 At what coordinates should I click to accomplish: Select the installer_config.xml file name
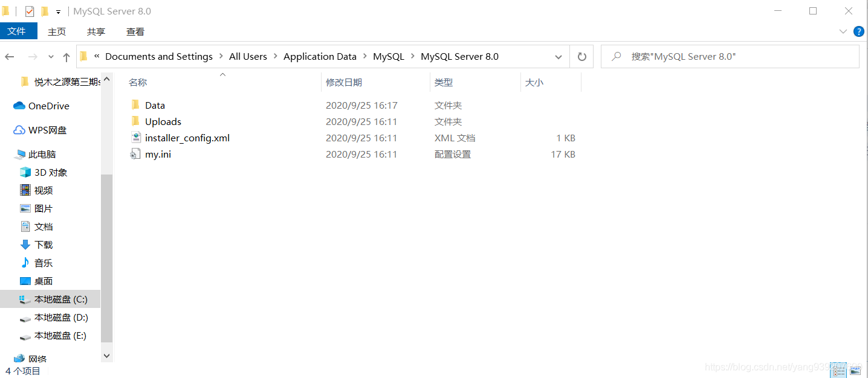187,138
